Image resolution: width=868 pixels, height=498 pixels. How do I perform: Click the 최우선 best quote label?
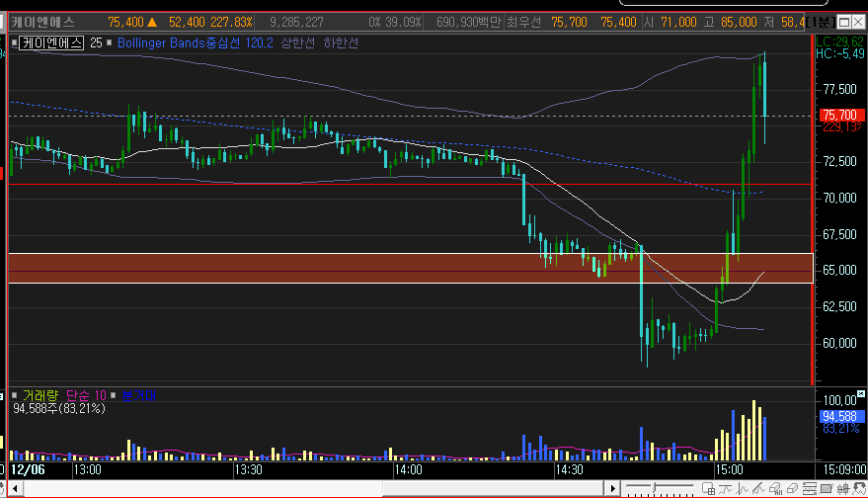point(523,22)
